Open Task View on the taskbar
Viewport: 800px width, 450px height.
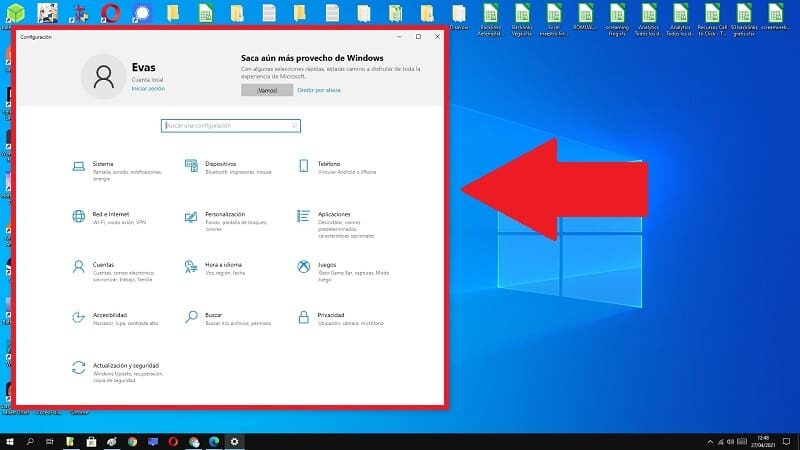pyautogui.click(x=49, y=442)
